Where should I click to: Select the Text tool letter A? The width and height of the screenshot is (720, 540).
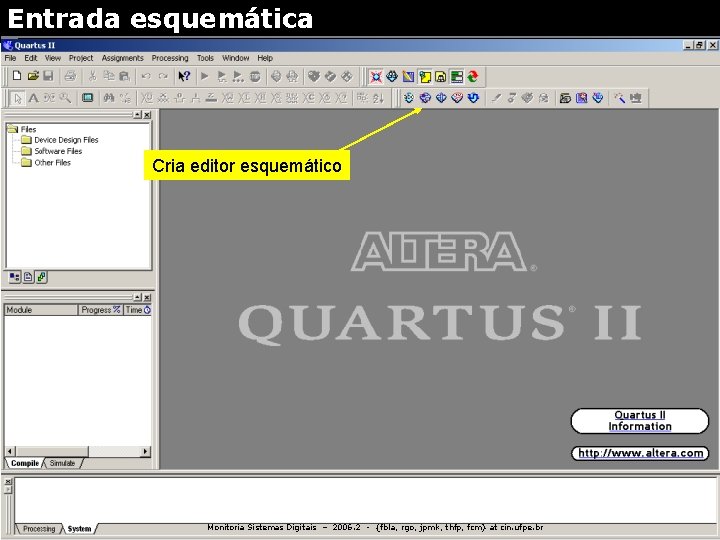(33, 98)
